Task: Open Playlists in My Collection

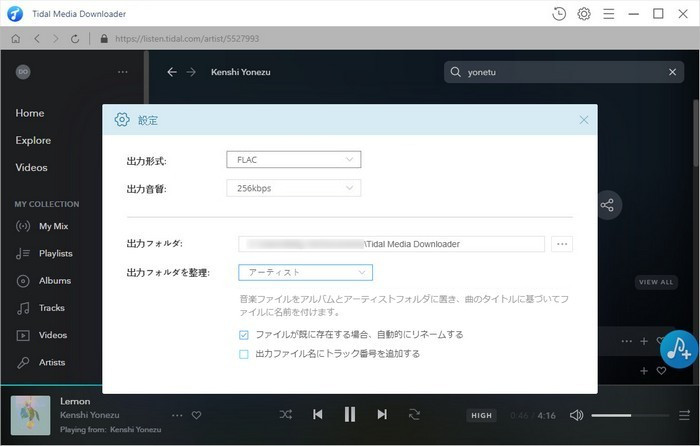Action: tap(44, 253)
